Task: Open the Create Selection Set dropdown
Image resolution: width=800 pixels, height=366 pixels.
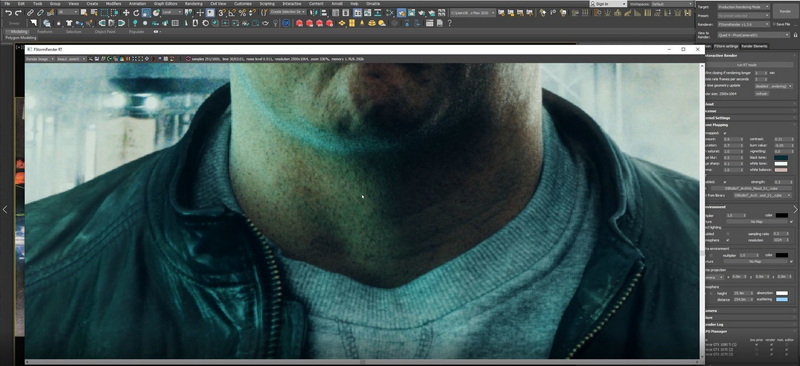Action: click(x=288, y=12)
